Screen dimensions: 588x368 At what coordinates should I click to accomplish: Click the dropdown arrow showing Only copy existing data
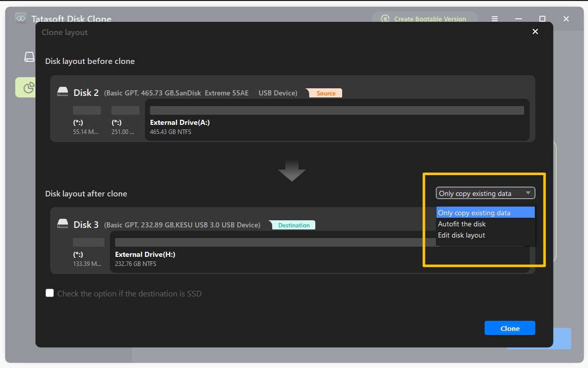[x=527, y=193]
